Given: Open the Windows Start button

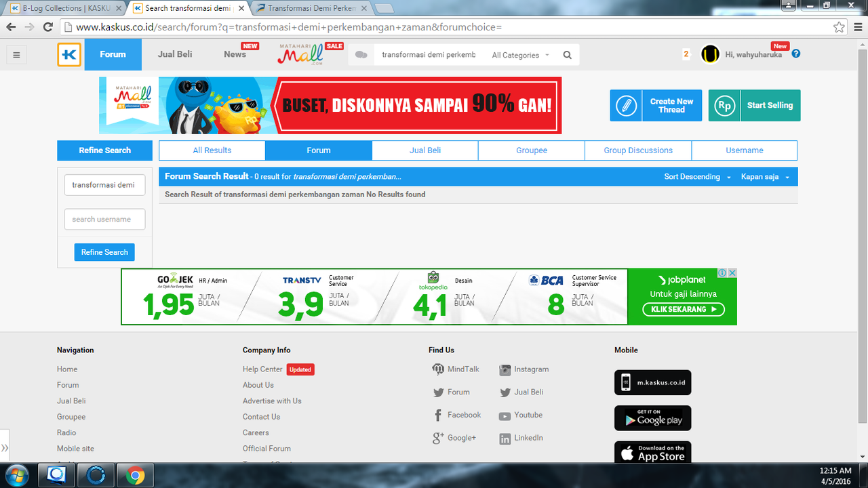Looking at the screenshot, I should [x=16, y=475].
